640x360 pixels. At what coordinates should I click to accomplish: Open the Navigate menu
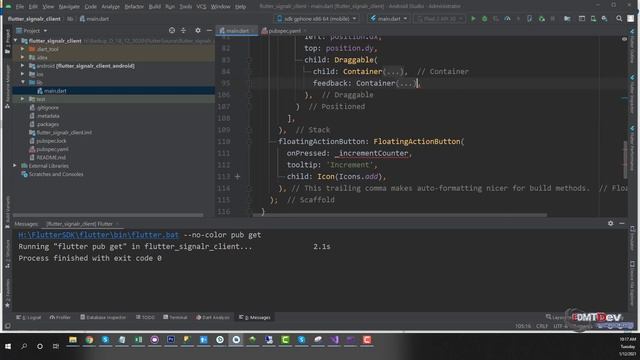click(69, 7)
